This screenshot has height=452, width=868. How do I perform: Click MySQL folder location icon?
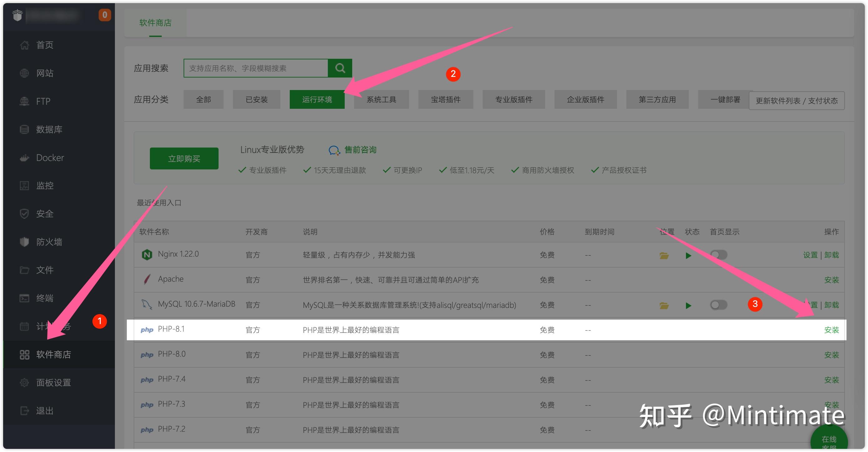[664, 305]
